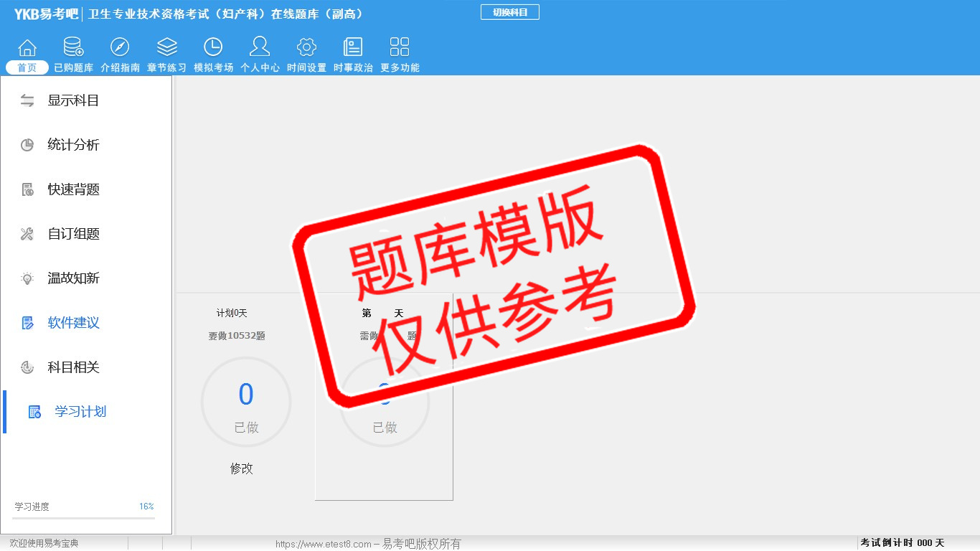This screenshot has height=551, width=980.
Task: Select 统计分析 in the sidebar
Action: point(72,145)
